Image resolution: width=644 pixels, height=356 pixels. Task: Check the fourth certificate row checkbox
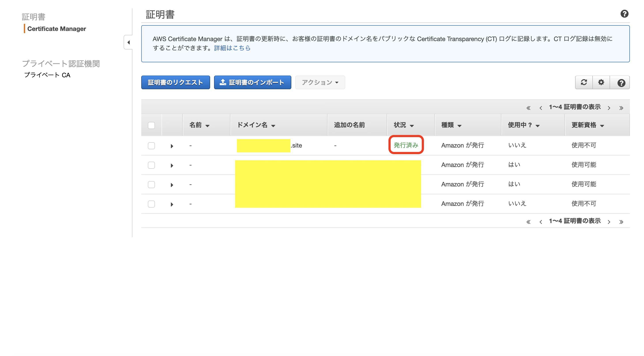[x=151, y=204]
